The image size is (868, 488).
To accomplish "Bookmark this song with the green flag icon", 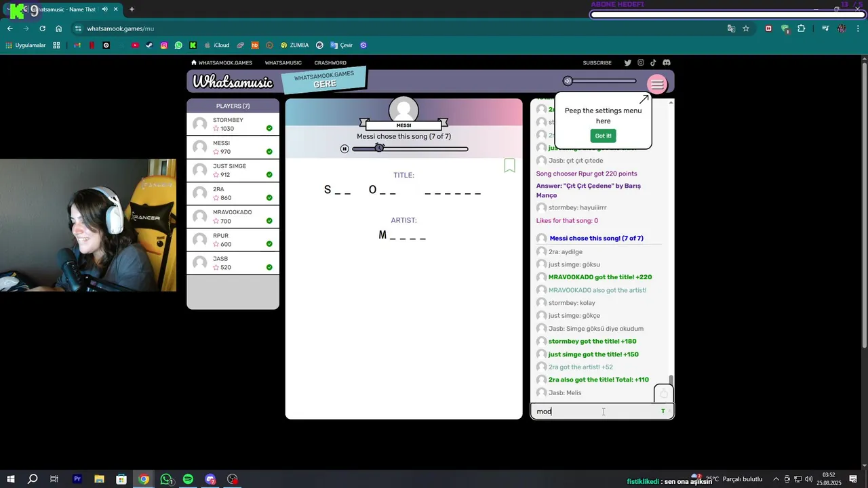I will [x=510, y=165].
